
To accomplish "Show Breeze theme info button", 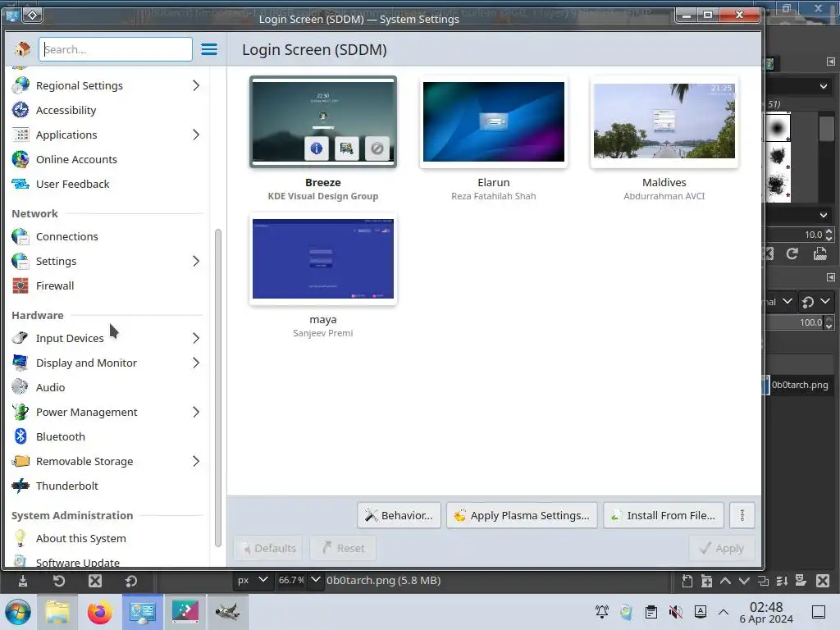I will (x=316, y=148).
